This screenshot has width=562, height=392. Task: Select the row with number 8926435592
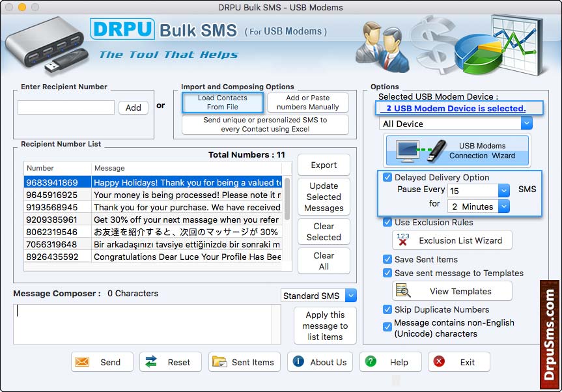[153, 257]
